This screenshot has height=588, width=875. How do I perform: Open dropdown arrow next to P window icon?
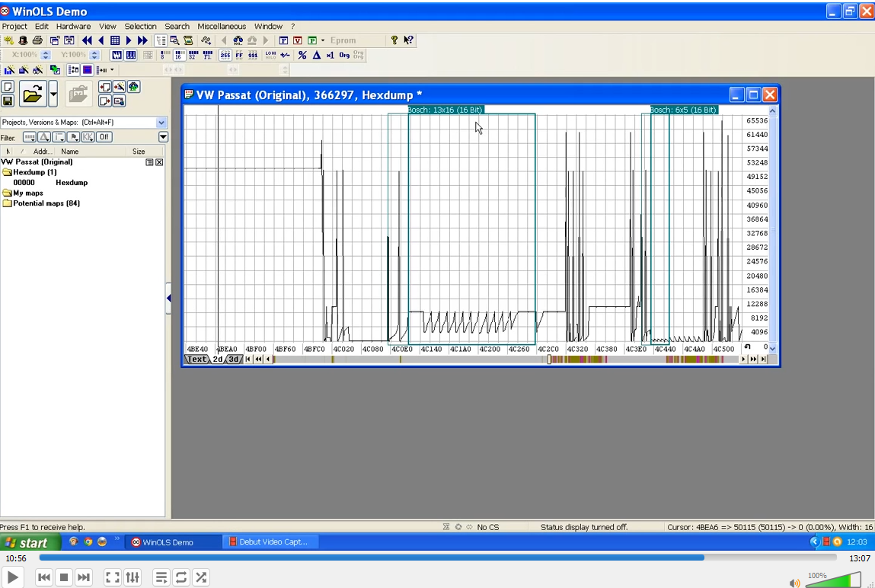coord(323,40)
